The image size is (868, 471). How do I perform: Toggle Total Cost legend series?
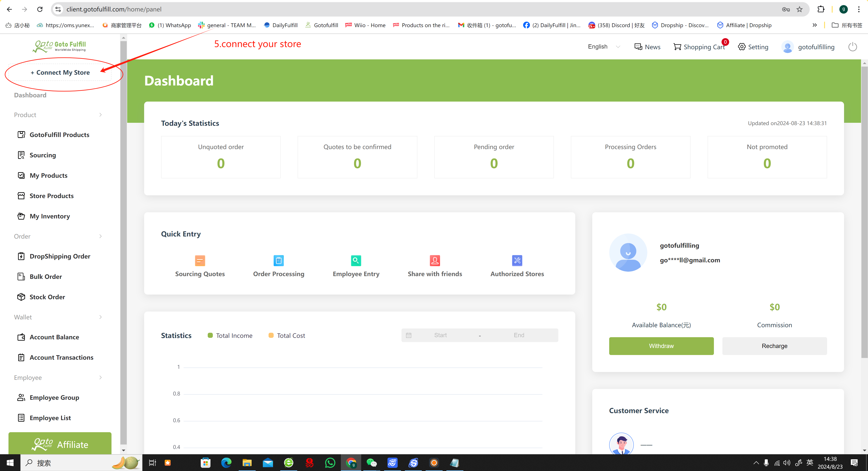point(287,335)
